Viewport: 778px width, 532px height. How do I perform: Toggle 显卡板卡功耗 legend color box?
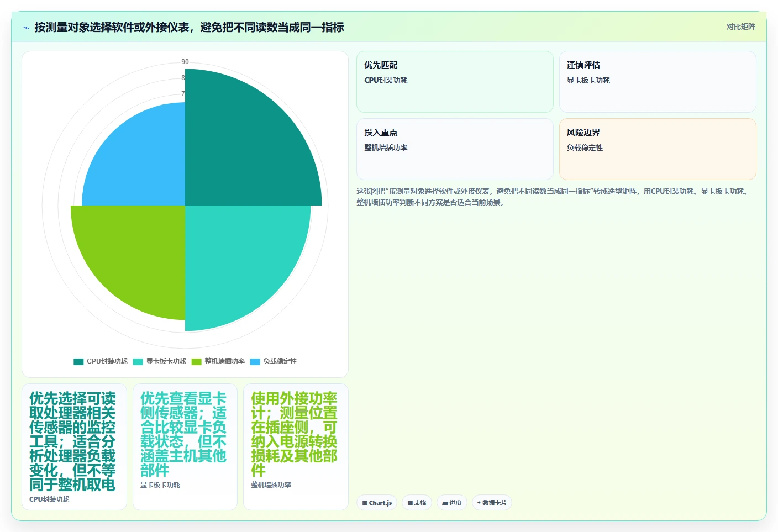(138, 361)
